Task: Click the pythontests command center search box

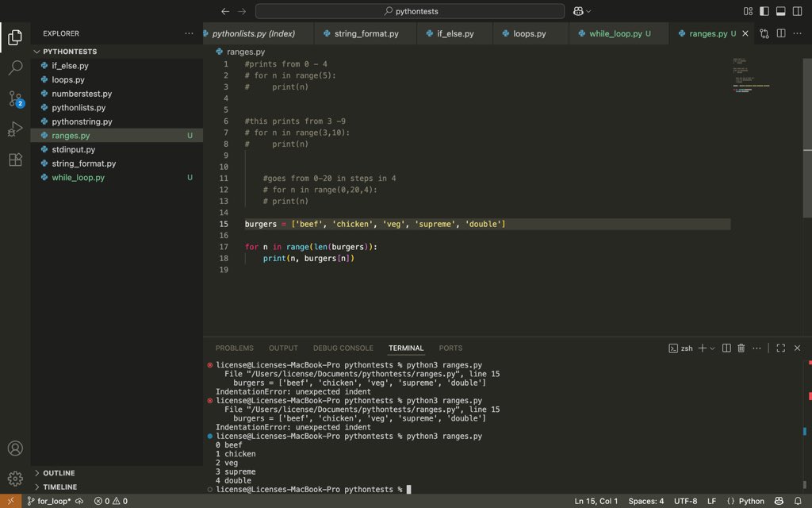Action: pyautogui.click(x=410, y=11)
